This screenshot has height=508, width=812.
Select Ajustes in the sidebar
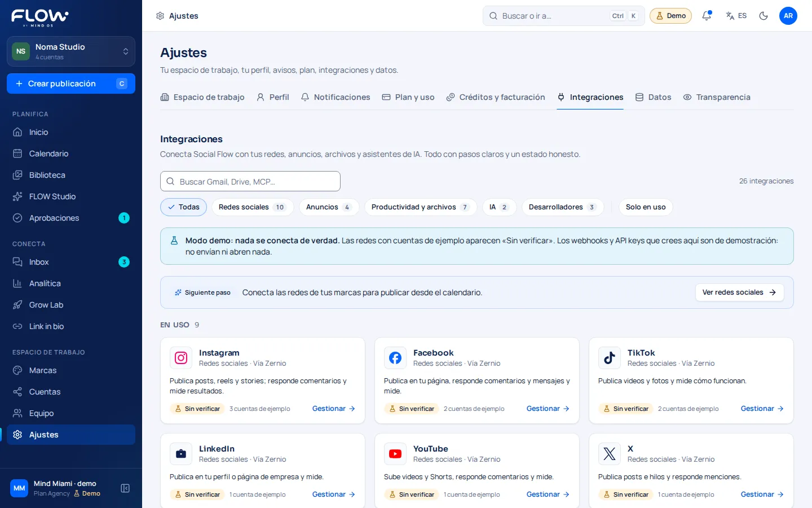click(71, 435)
